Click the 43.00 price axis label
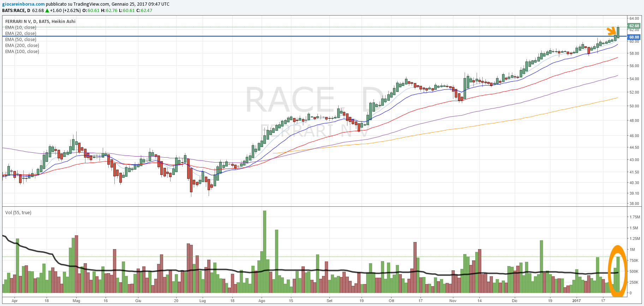Image resolution: width=644 pixels, height=306 pixels. coord(634,160)
